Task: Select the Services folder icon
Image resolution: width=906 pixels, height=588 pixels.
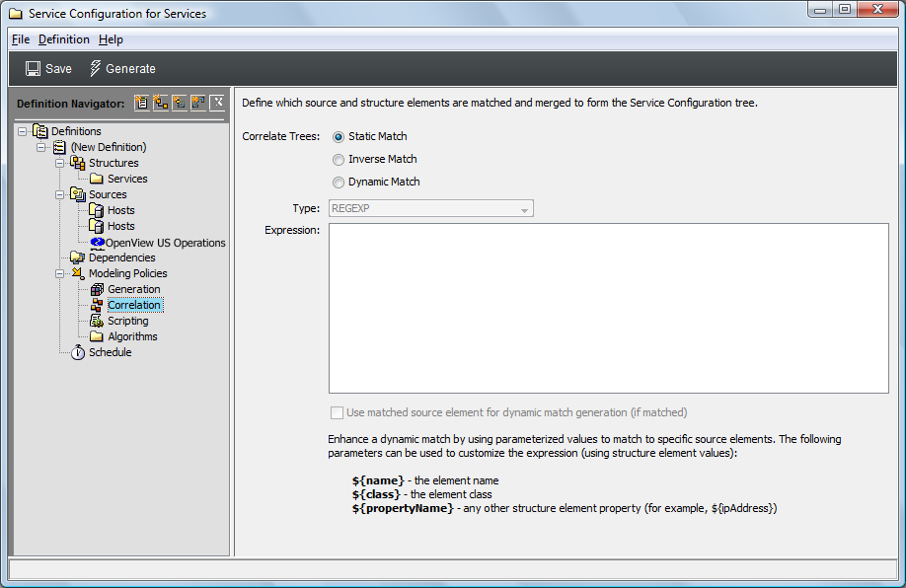Action: (97, 179)
